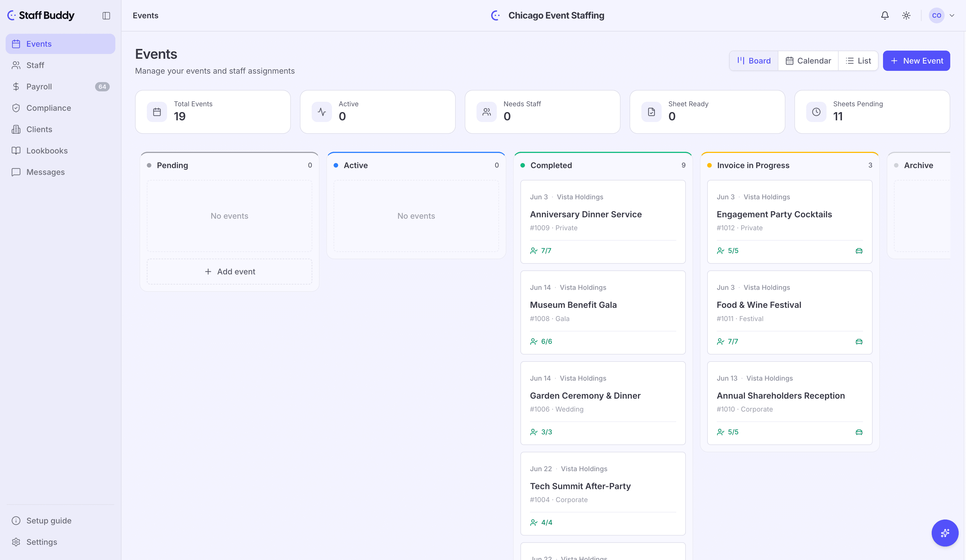This screenshot has height=560, width=966.
Task: Switch to Board view
Action: [754, 60]
